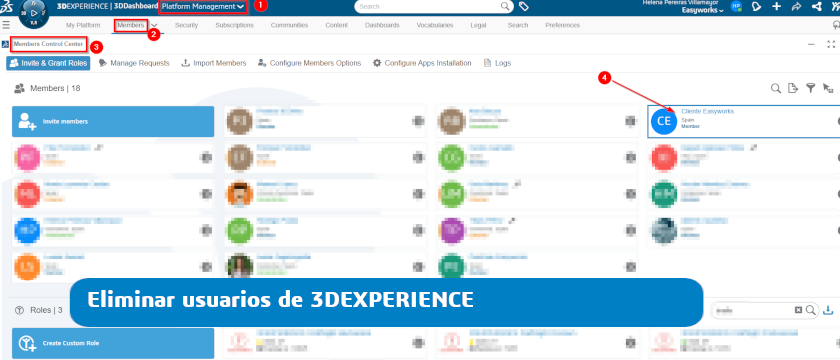Clear the roles search text with X
Image resolution: width=840 pixels, height=360 pixels.
[798, 310]
